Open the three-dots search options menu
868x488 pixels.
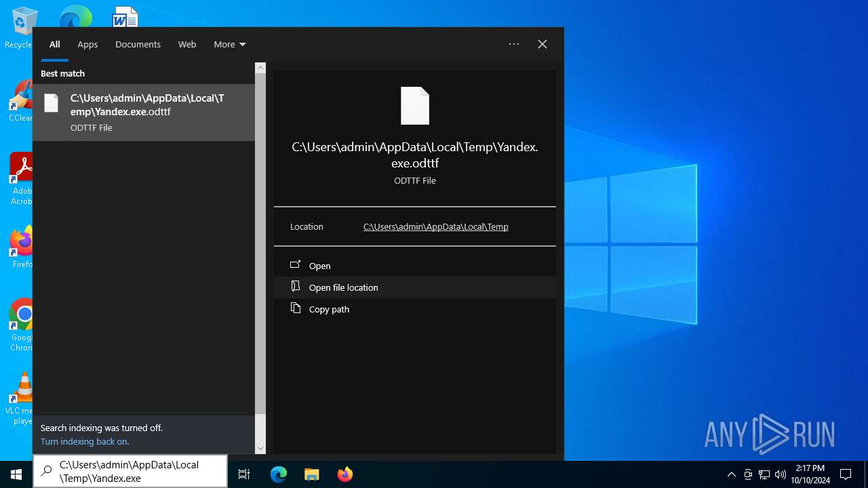point(514,44)
